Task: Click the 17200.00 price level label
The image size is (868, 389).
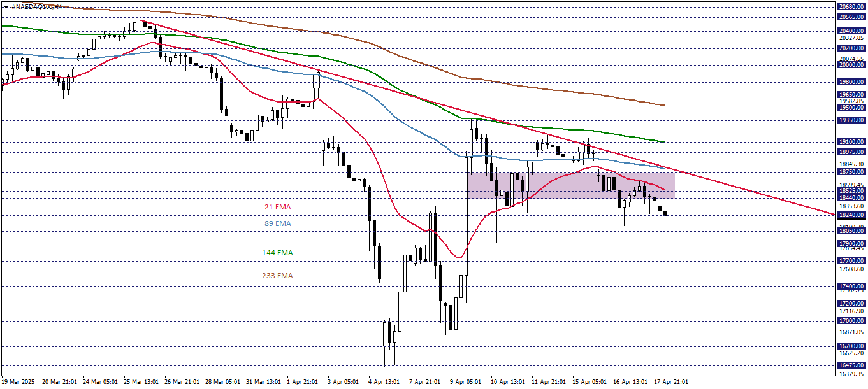Action: [851, 304]
